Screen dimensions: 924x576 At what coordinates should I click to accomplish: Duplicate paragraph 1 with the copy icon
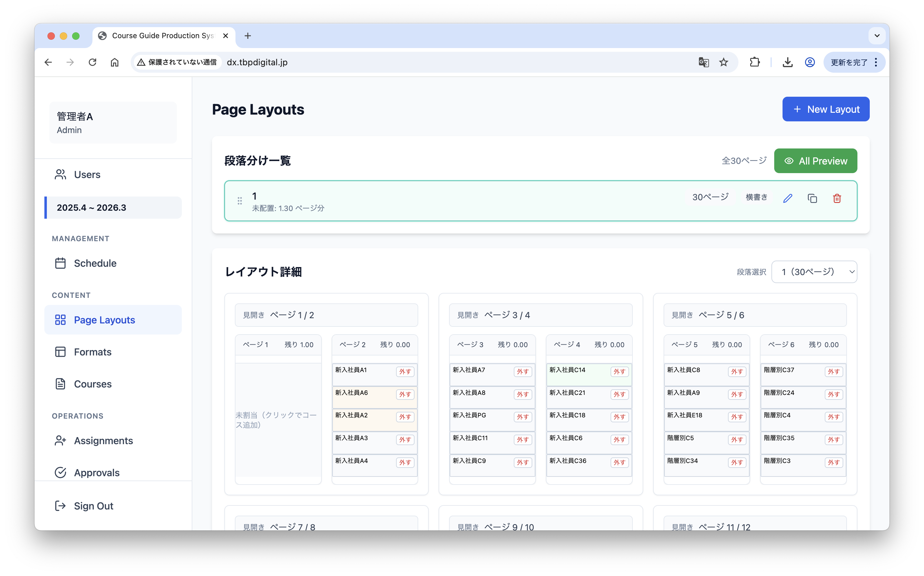pos(813,198)
